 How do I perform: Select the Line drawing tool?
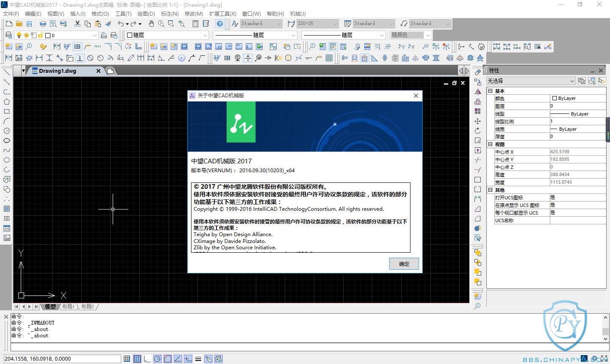click(x=7, y=72)
